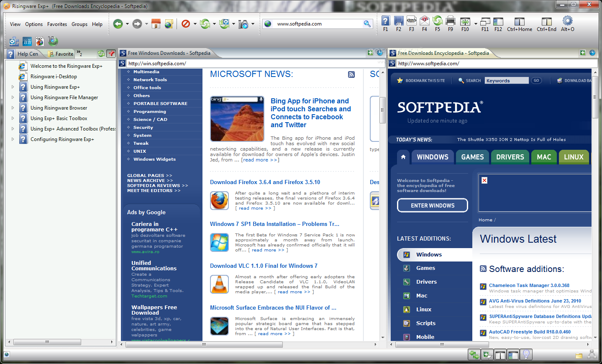
Task: Click the Ctrl+End right pane icon
Action: (x=547, y=21)
